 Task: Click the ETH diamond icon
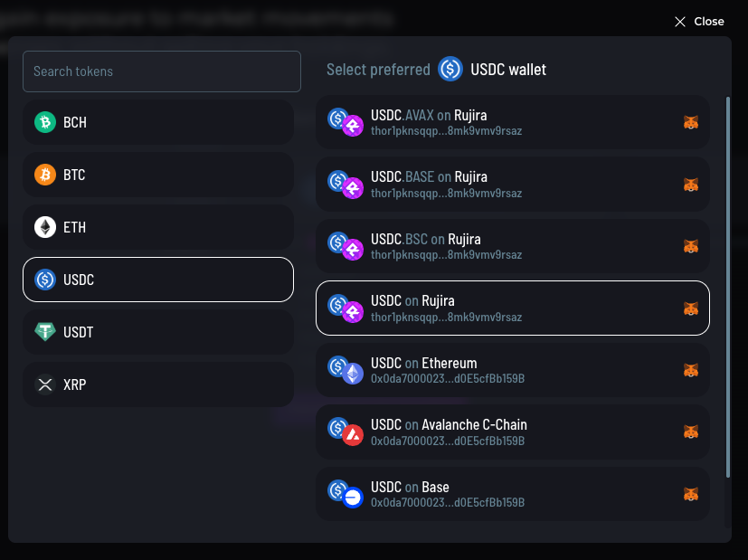pyautogui.click(x=45, y=227)
